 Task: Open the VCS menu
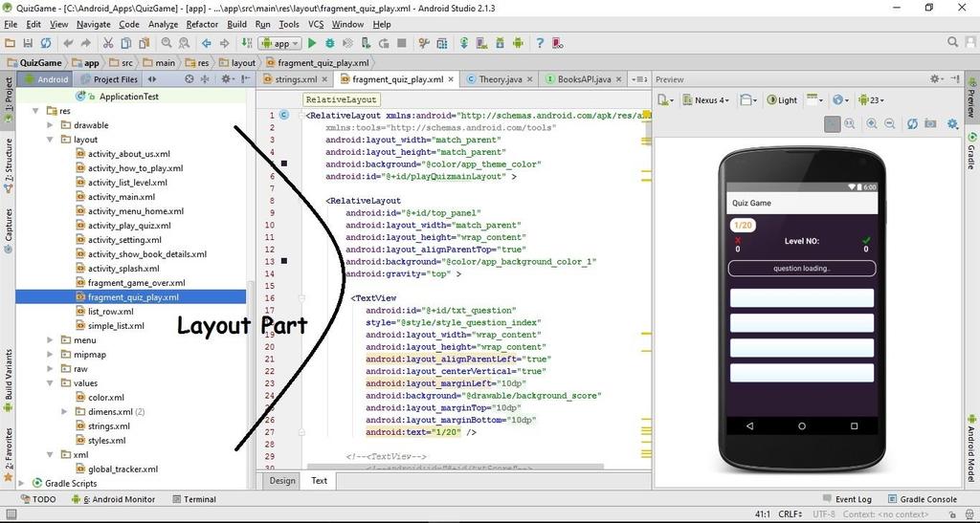pos(316,24)
